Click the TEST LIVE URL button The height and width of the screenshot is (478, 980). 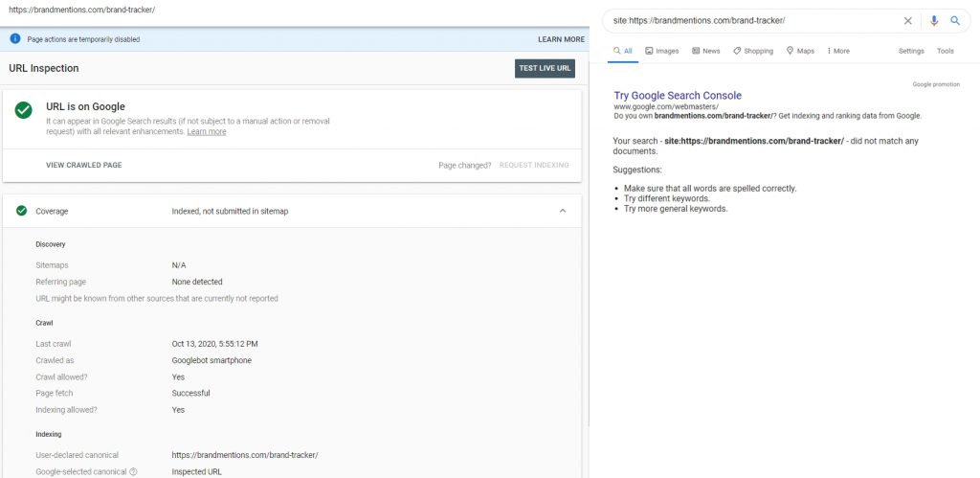(x=545, y=68)
